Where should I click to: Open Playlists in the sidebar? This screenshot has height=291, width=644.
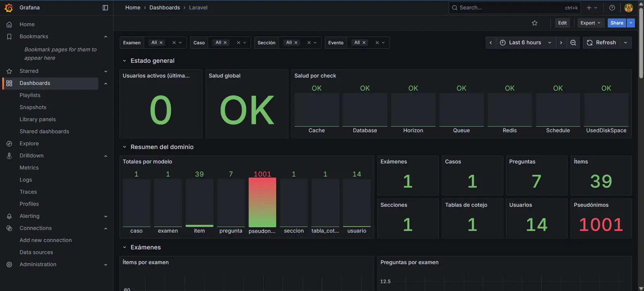[30, 95]
